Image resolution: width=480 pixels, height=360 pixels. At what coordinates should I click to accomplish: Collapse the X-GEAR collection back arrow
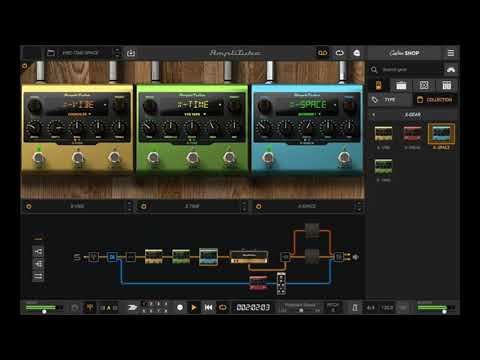374,115
